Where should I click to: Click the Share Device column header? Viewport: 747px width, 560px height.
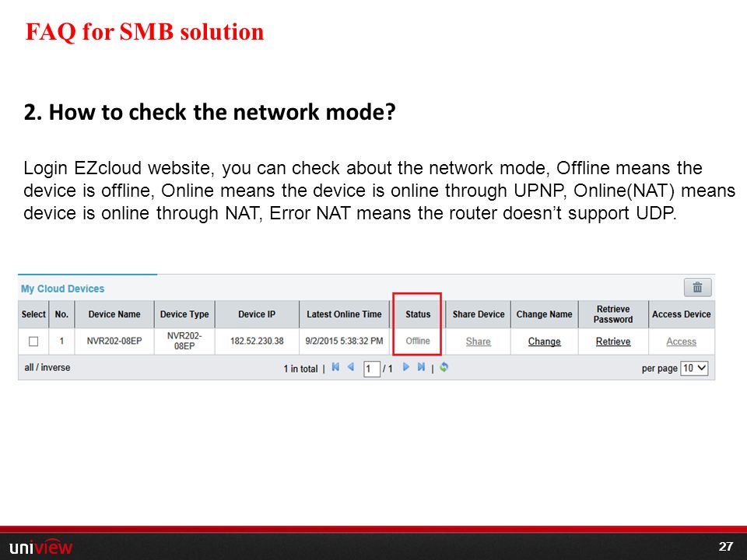479,314
